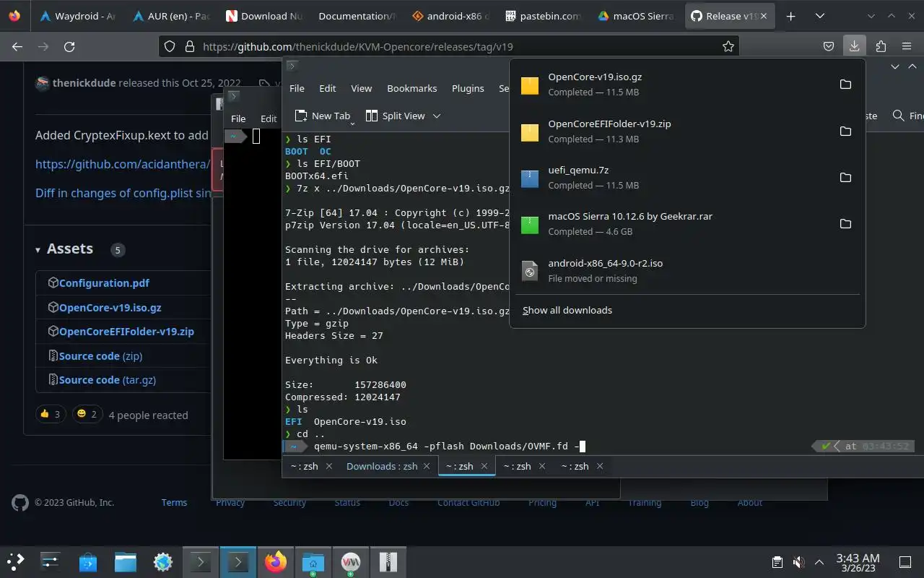This screenshot has width=924, height=578.
Task: Switch to the AUR (en) browser tab
Action: point(171,16)
